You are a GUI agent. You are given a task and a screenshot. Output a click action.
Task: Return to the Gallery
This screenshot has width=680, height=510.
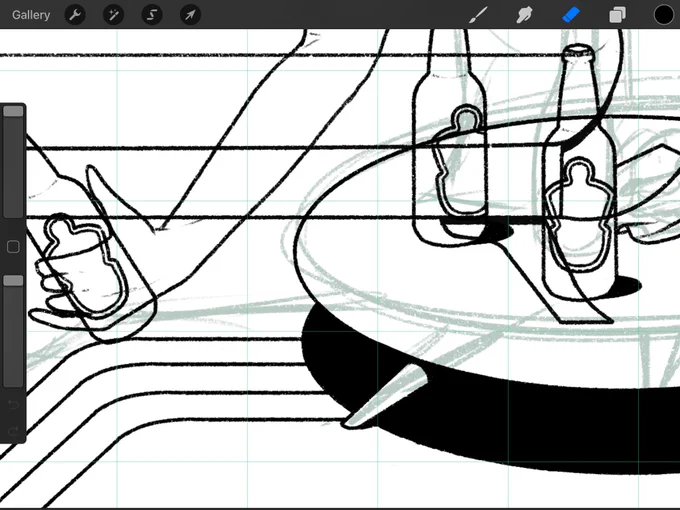[31, 15]
